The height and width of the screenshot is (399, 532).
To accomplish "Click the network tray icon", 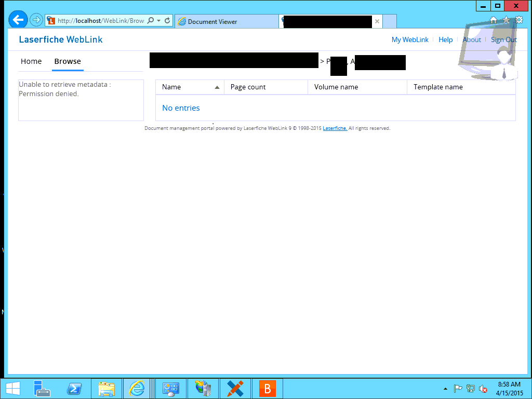I will pos(470,389).
